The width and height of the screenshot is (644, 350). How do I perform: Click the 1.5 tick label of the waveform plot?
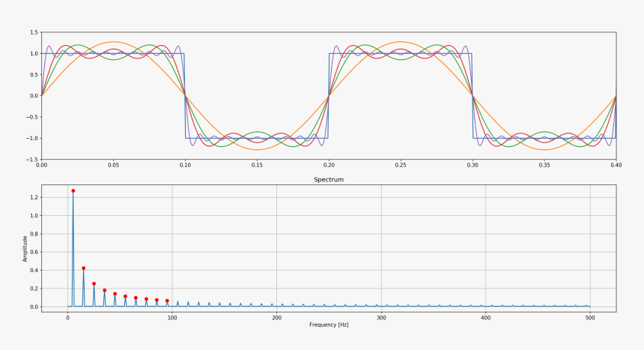[34, 32]
